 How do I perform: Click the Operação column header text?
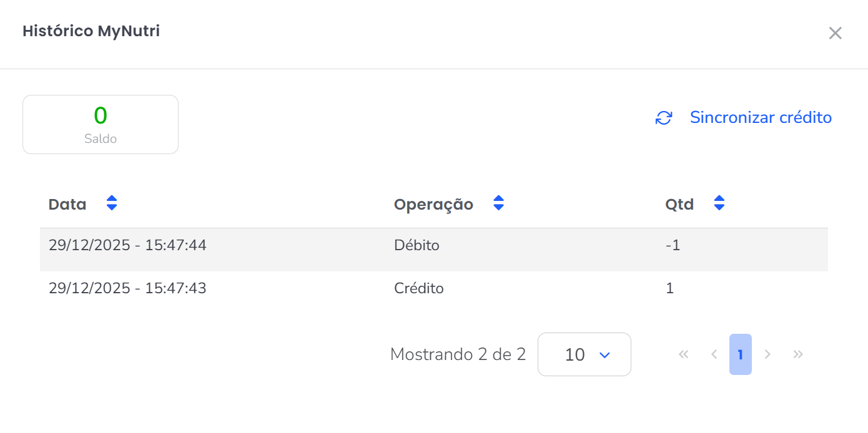pyautogui.click(x=433, y=204)
